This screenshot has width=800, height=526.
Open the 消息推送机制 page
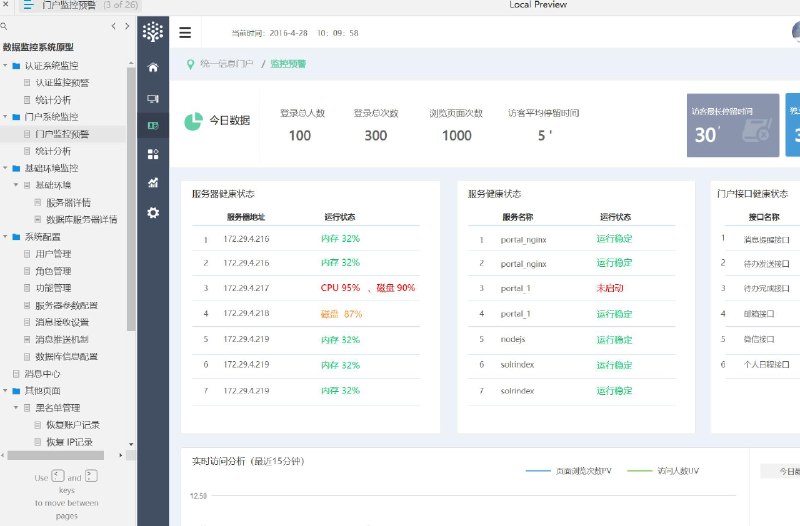[62, 339]
